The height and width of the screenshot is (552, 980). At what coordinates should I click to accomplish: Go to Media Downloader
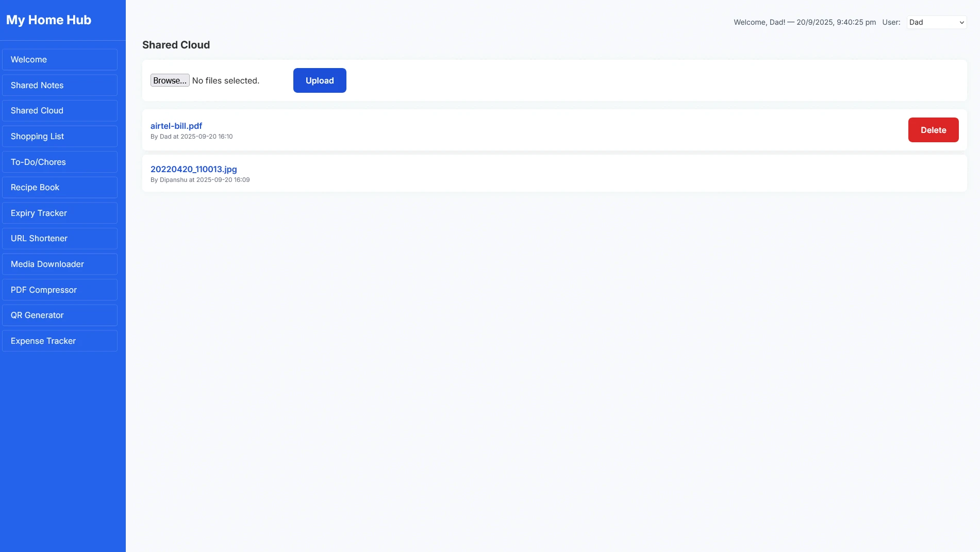pos(60,264)
